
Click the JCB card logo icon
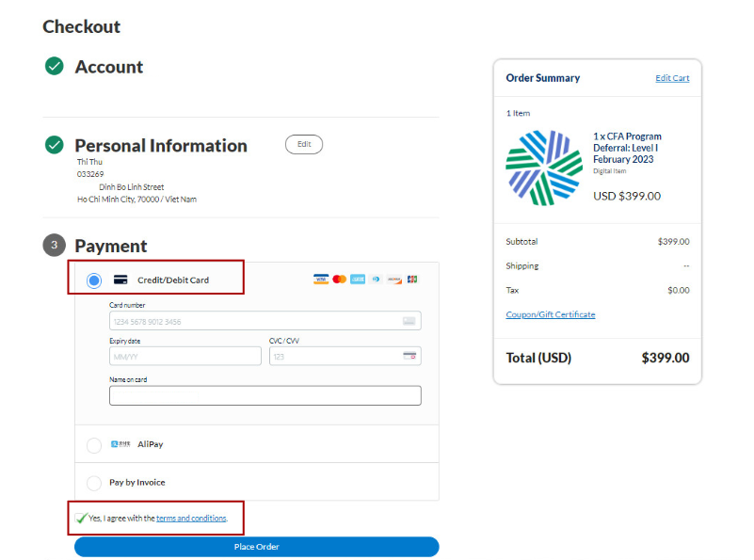(412, 280)
